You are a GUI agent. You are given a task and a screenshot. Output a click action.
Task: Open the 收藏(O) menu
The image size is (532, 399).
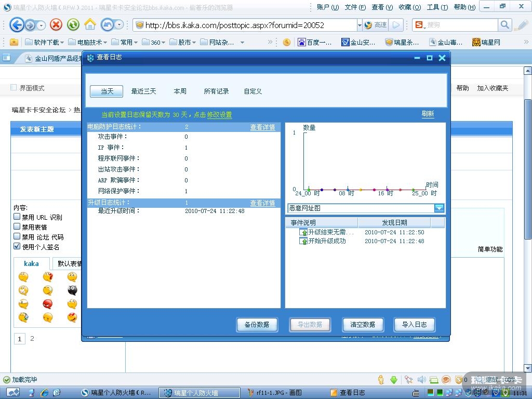point(409,7)
